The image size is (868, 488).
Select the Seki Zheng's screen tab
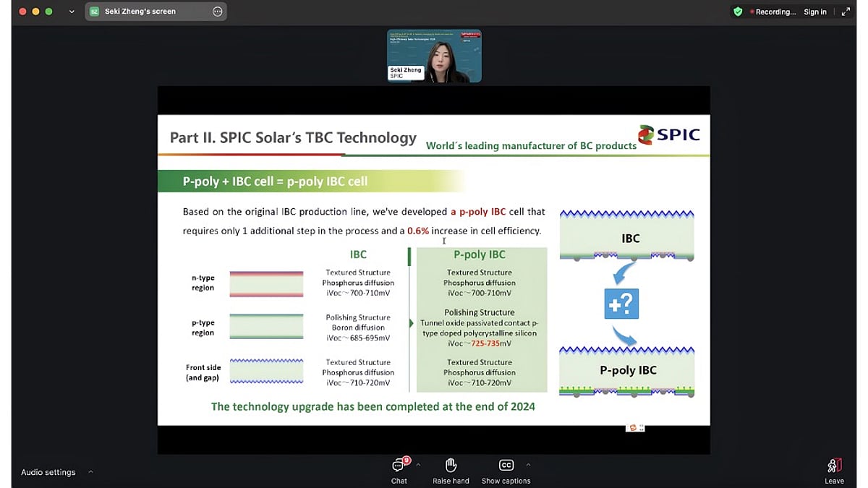[140, 12]
